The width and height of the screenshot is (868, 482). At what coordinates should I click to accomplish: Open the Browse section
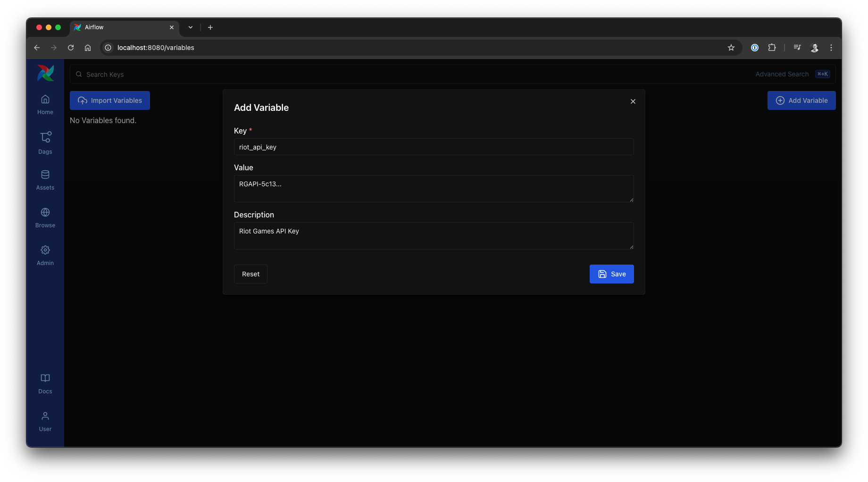(x=45, y=217)
